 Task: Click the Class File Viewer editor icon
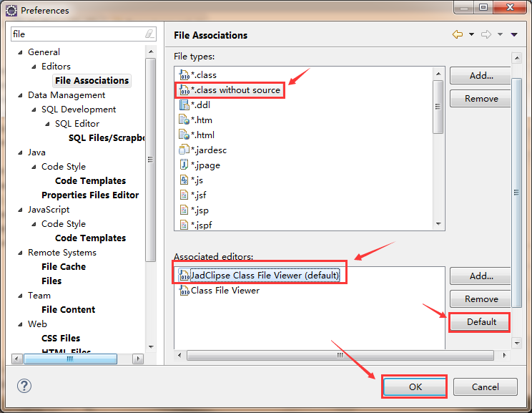[184, 291]
